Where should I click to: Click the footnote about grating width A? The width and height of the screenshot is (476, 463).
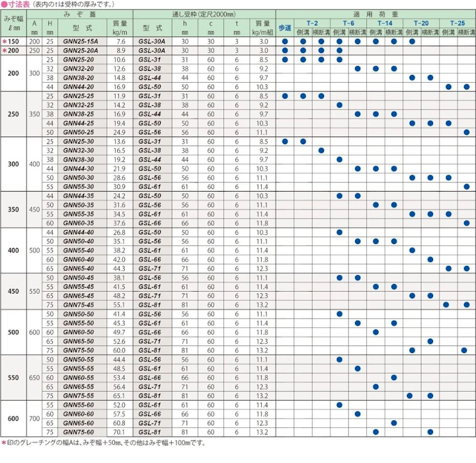tap(104, 443)
